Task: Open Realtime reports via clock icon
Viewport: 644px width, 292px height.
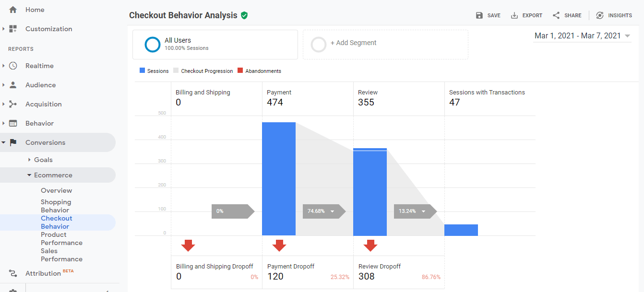Action: tap(13, 66)
